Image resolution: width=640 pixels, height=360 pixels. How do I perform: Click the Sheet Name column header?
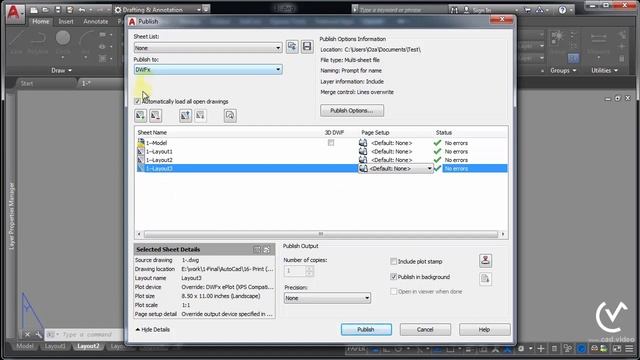pos(152,133)
